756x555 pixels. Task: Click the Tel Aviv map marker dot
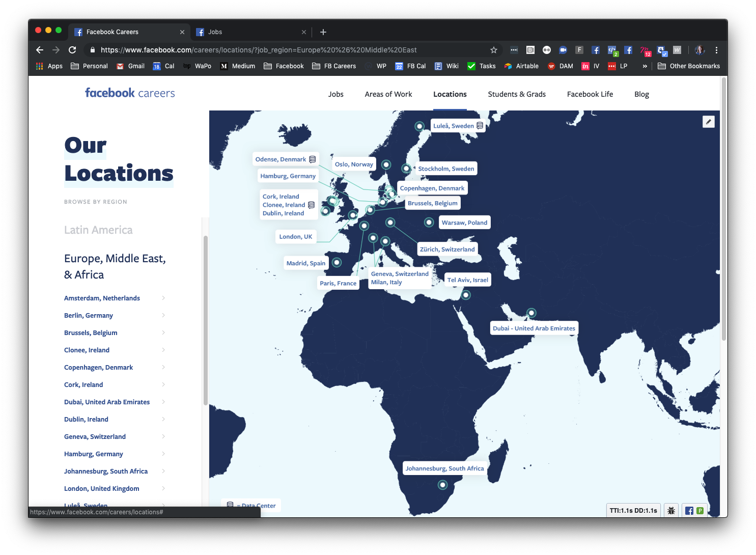466,295
